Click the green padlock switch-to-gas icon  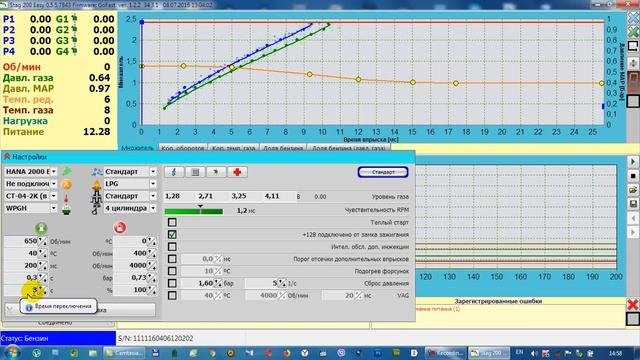pyautogui.click(x=41, y=228)
